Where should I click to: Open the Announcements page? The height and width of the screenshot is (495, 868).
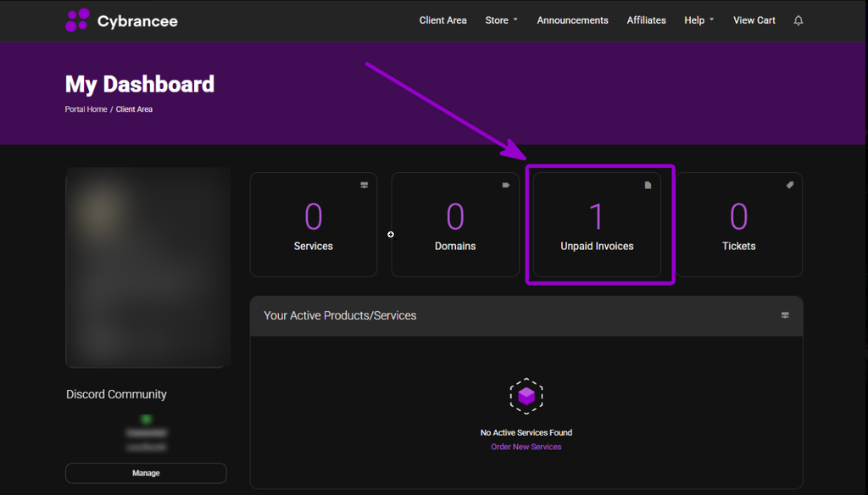coord(572,20)
